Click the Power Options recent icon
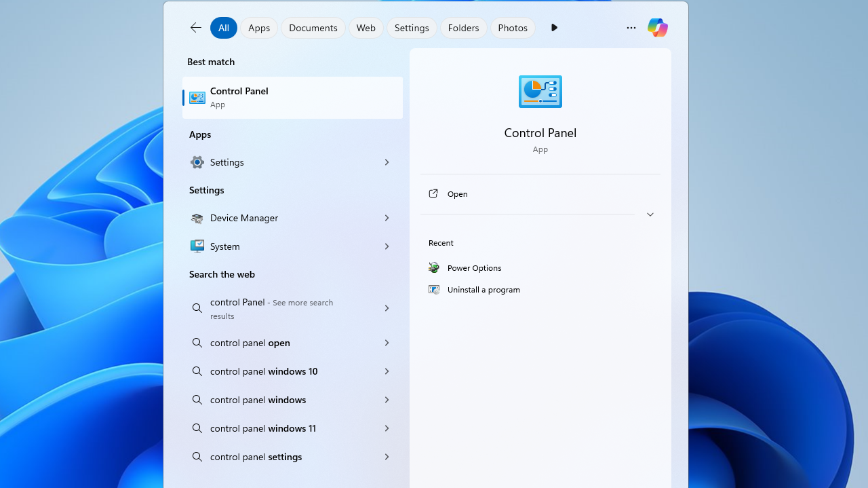The image size is (868, 488). [434, 267]
